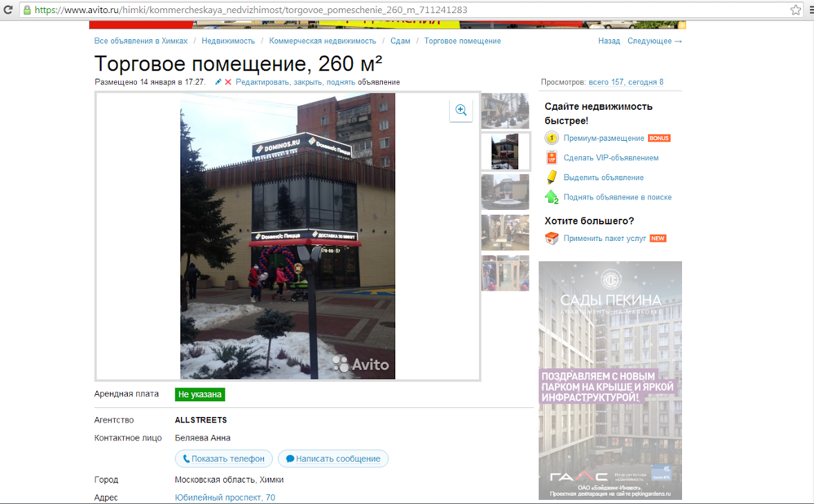
Task: Open 'Коммерческая недвижимость' breadcrumb link
Action: click(x=323, y=41)
